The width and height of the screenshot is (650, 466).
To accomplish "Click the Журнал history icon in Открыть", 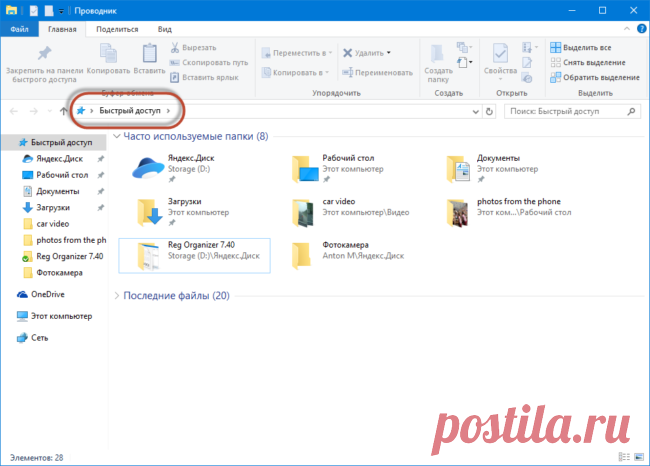I will (527, 78).
